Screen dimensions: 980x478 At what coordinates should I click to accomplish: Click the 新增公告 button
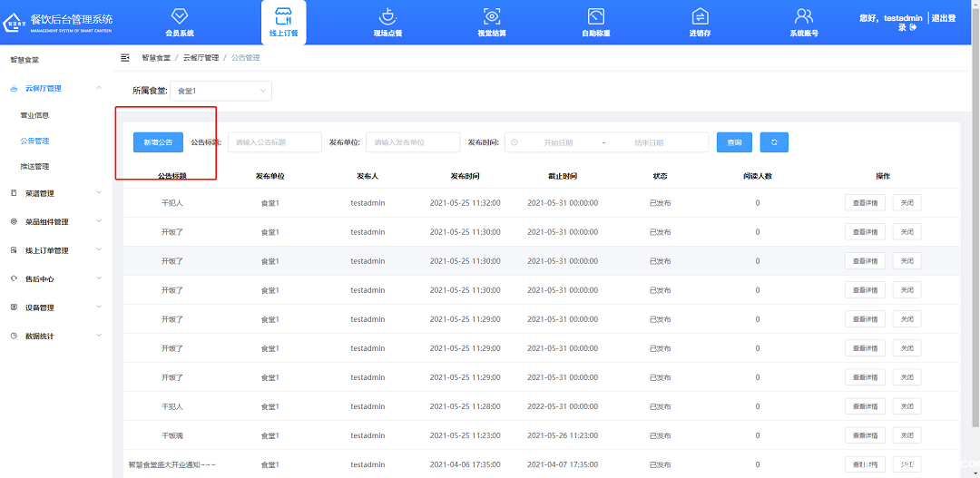[158, 142]
